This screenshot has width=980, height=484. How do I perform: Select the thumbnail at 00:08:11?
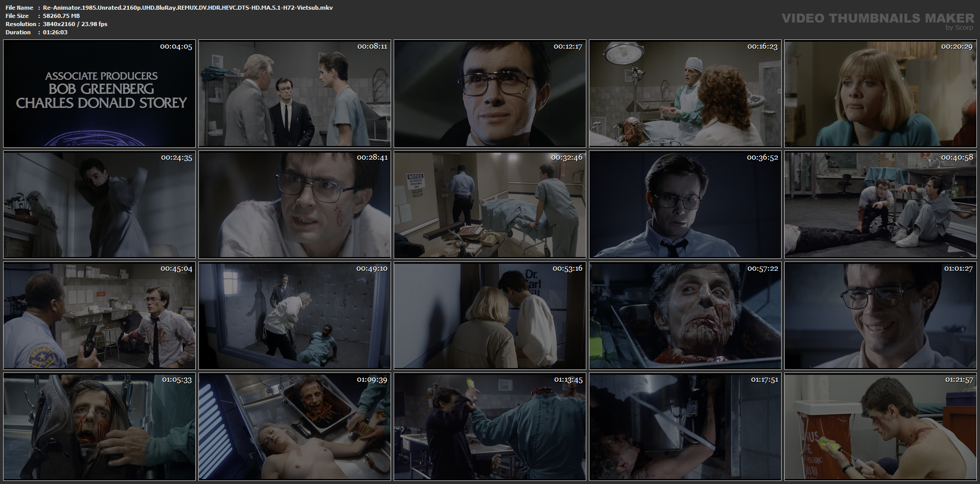tap(295, 94)
